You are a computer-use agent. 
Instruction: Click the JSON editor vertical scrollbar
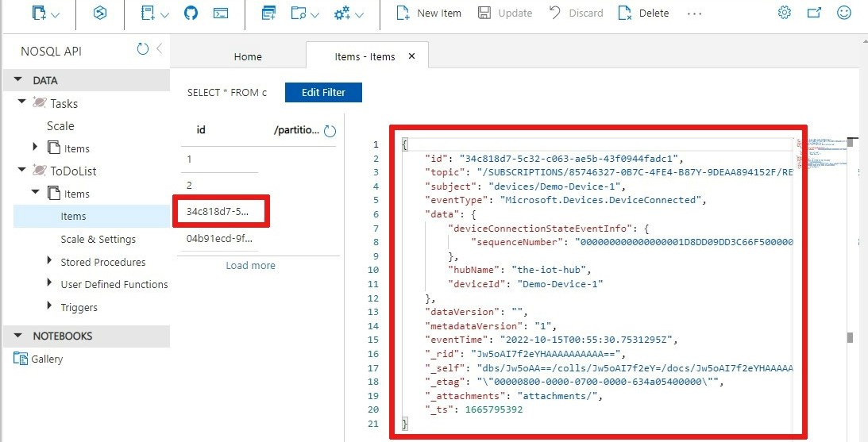click(x=850, y=337)
